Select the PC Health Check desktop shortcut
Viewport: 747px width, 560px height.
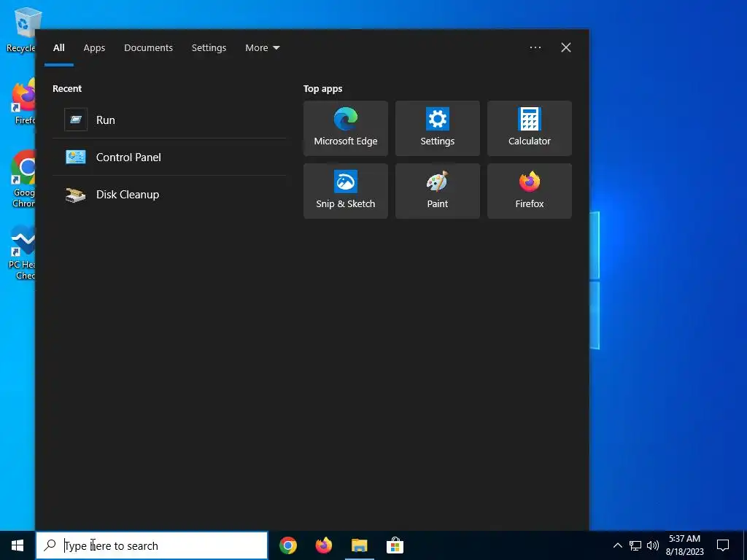coord(22,252)
